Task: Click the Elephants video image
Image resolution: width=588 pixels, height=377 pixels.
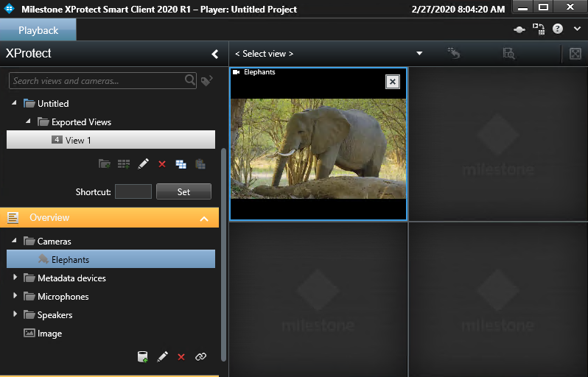Action: pyautogui.click(x=318, y=149)
